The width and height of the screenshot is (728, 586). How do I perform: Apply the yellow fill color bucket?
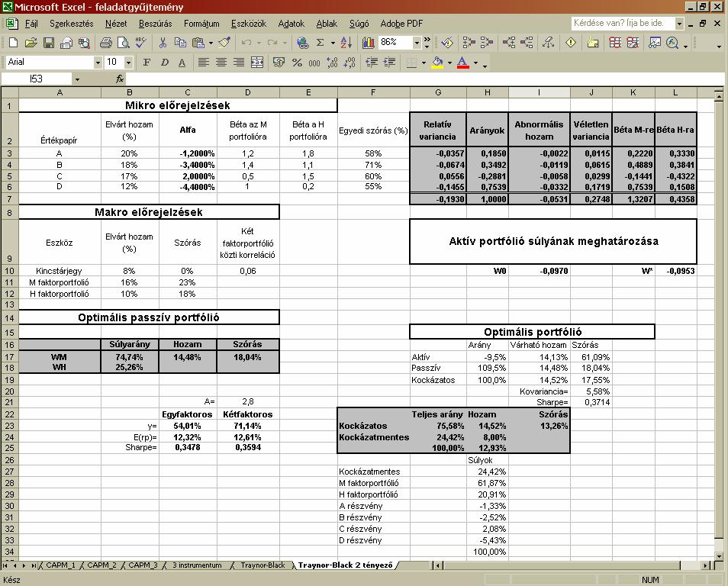437,63
